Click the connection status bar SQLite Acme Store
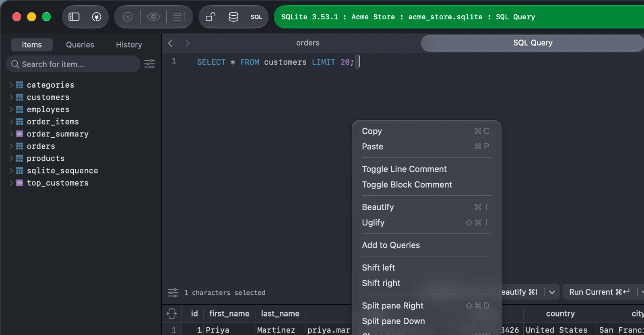 pos(459,17)
